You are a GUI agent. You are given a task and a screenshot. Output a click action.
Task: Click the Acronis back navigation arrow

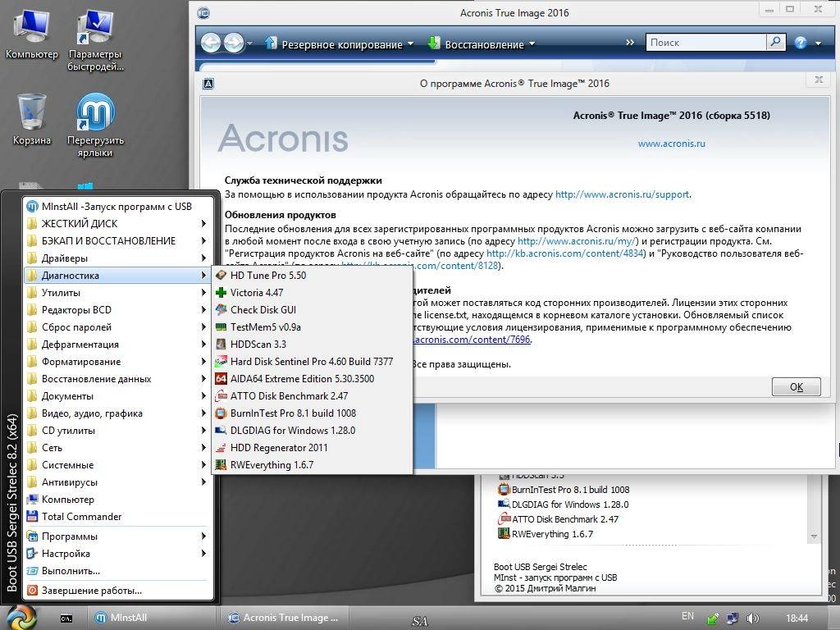[211, 43]
